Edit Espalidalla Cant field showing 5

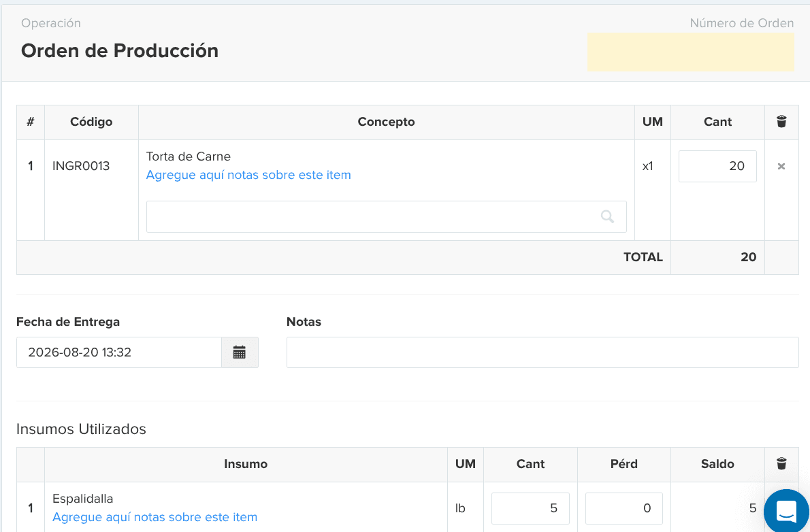530,508
